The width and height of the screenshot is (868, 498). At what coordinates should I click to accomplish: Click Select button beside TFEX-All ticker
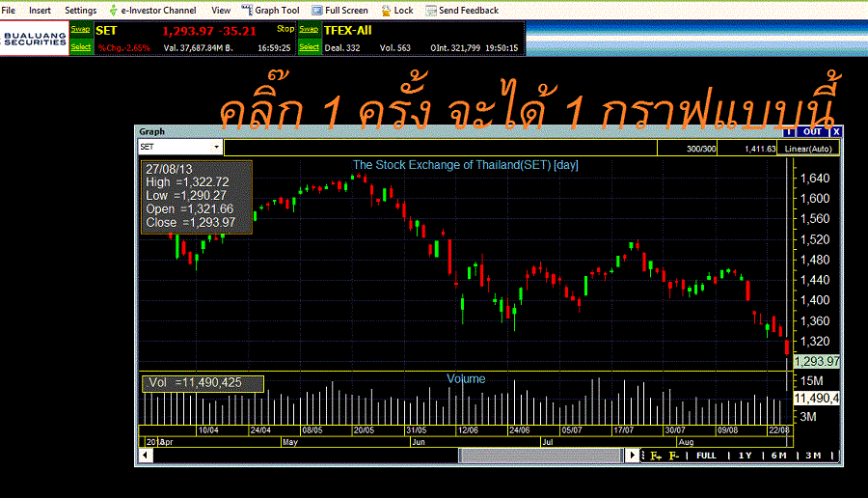pos(309,47)
